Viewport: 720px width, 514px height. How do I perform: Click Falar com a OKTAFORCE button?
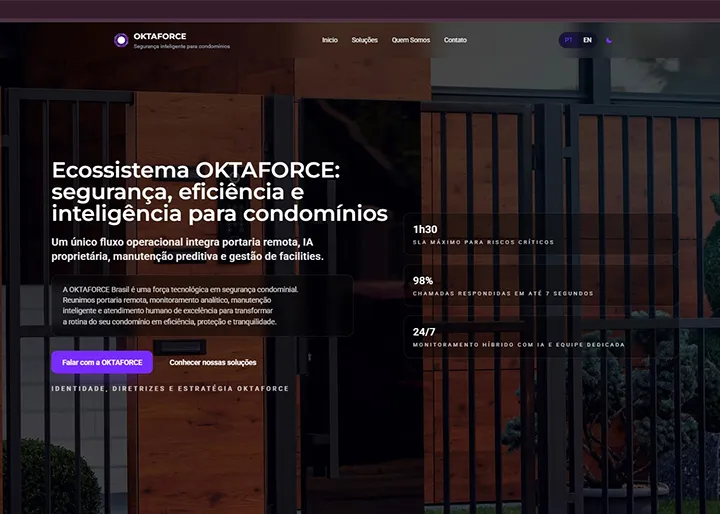click(x=102, y=362)
